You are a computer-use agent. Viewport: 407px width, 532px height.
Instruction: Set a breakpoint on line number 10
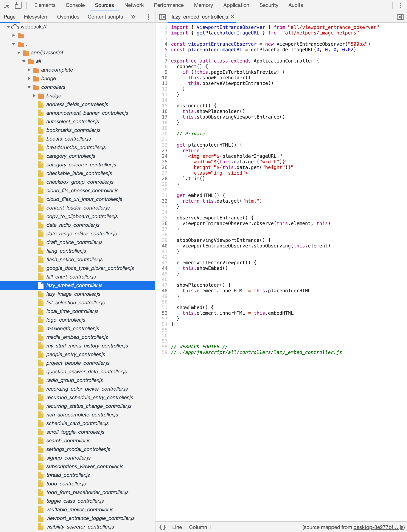pos(165,78)
